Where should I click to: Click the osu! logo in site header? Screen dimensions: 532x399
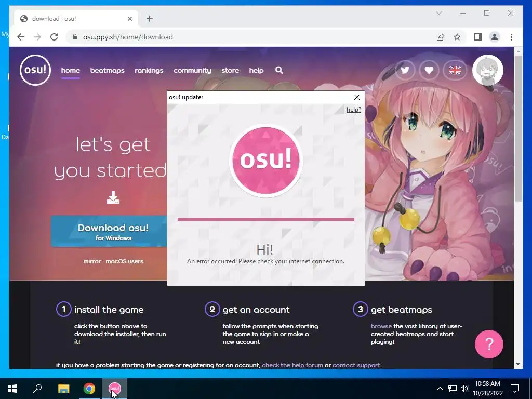tap(35, 70)
